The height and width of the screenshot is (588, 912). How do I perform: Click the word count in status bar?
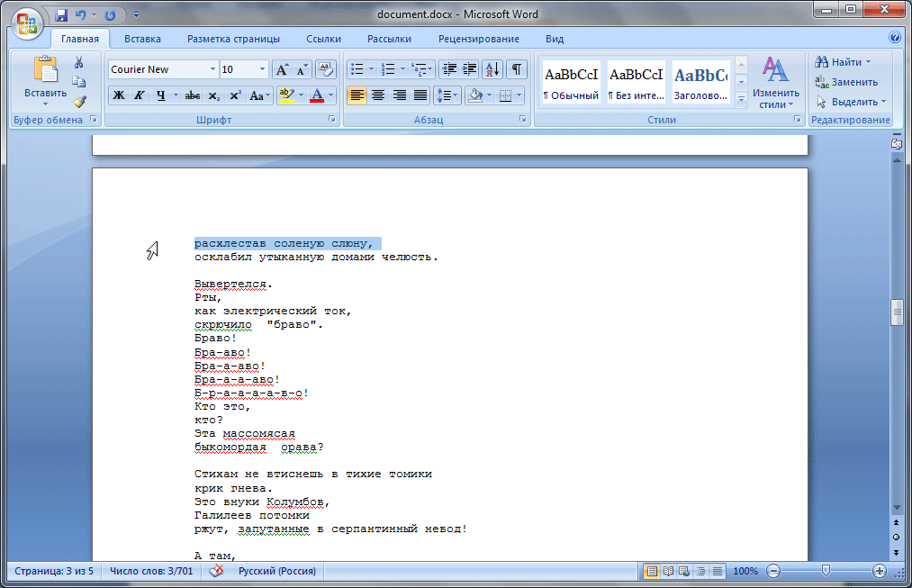[x=151, y=572]
